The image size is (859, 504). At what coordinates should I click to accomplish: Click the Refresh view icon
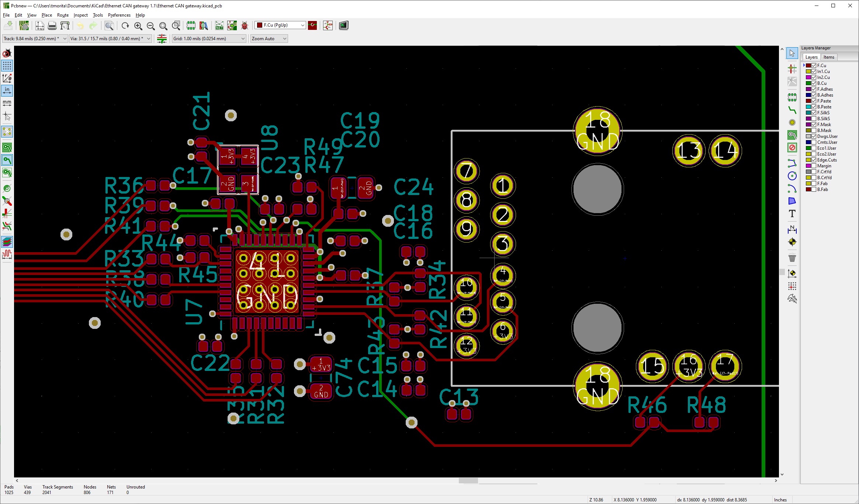(x=125, y=25)
